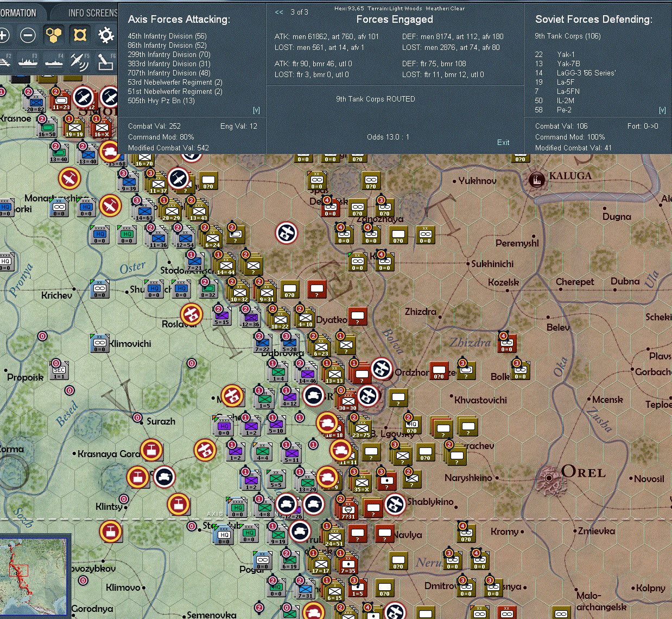Select Soviet infantry counter 6=23
Screen dimensions: 672x619
click(321, 347)
